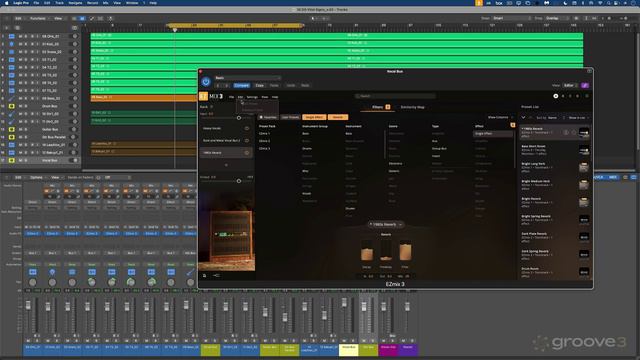
Task: Click Copy in the plugin header
Action: pyautogui.click(x=260, y=85)
